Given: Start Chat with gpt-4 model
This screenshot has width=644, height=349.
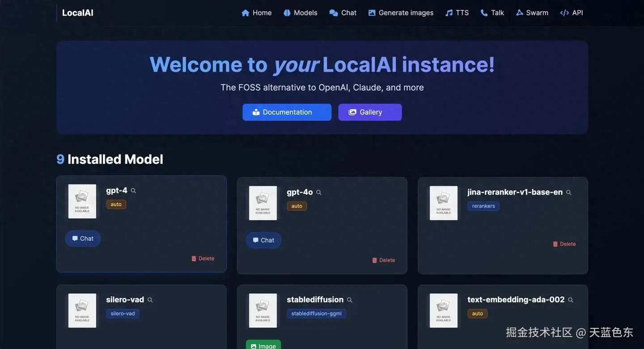Looking at the screenshot, I should click(x=83, y=238).
